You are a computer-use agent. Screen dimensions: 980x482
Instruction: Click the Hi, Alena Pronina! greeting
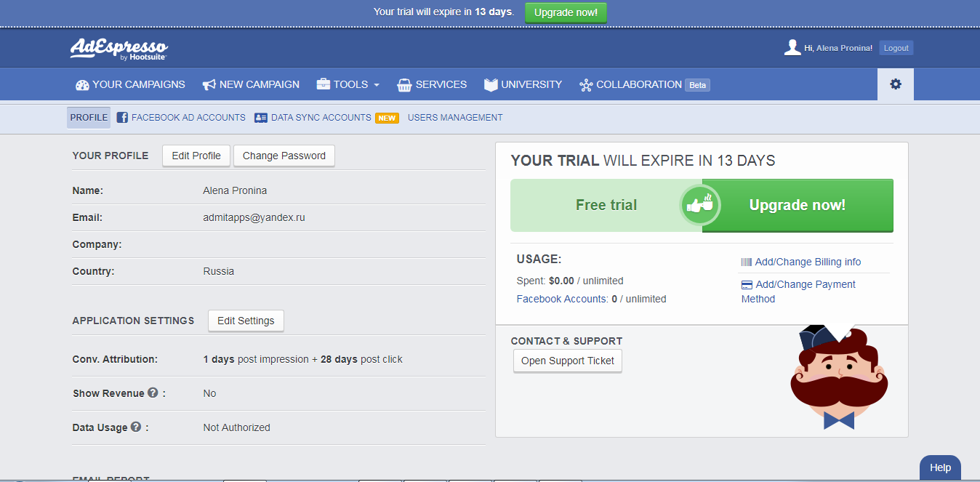coord(838,48)
